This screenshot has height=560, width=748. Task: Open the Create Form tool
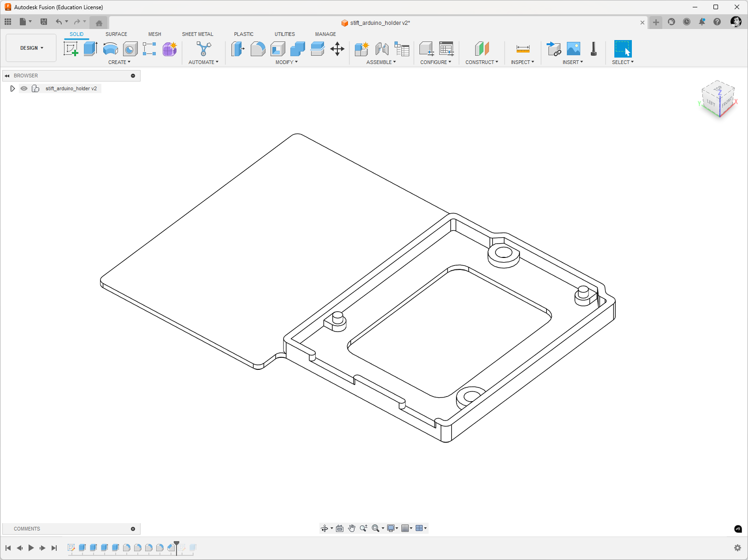click(x=169, y=49)
